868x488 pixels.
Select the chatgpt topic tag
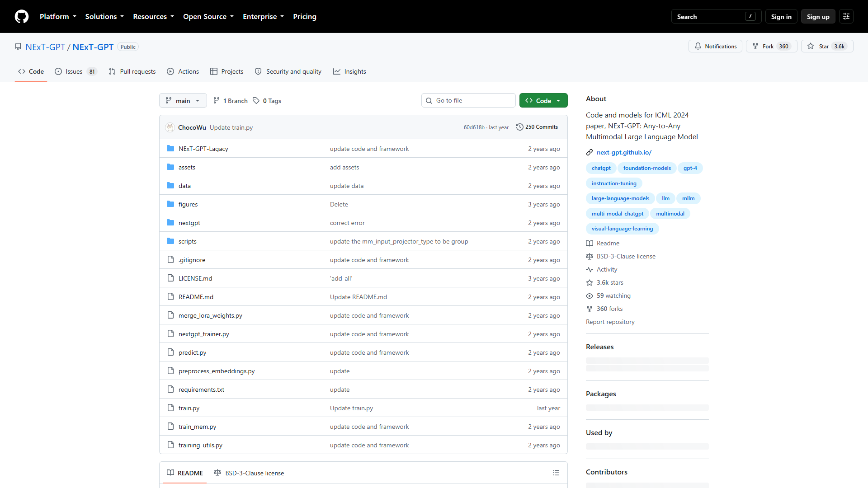pyautogui.click(x=601, y=168)
